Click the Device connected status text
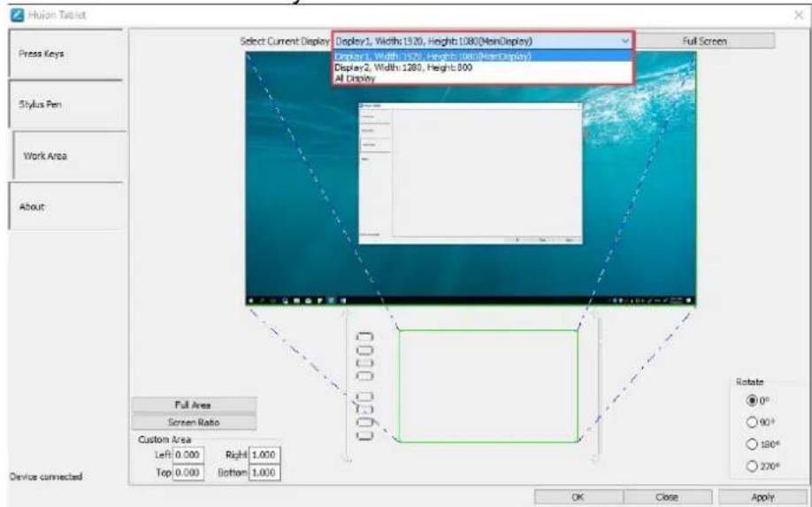 point(46,476)
